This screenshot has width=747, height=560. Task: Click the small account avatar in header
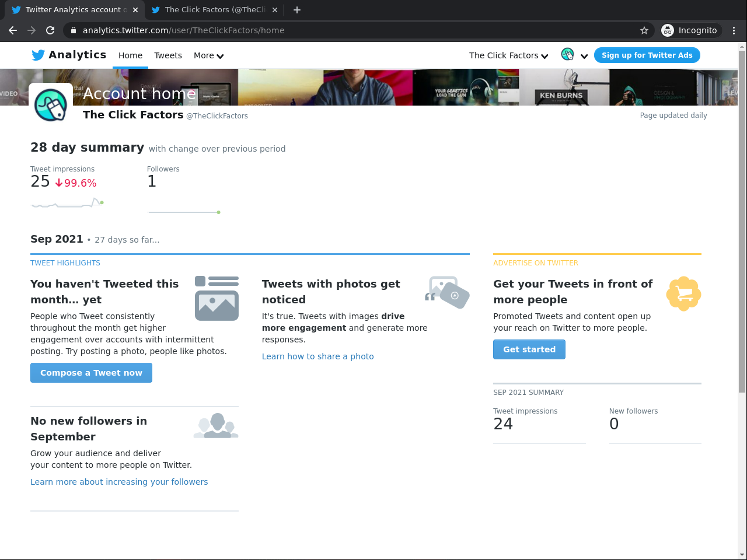[567, 55]
